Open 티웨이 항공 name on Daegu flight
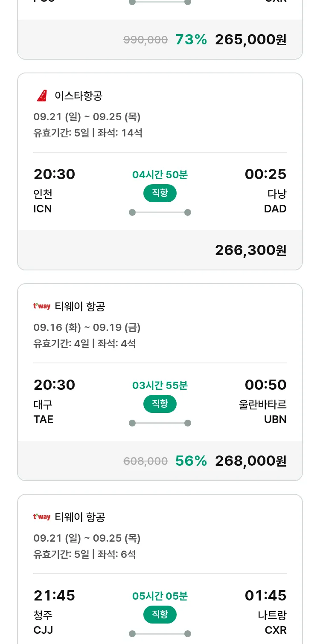The height and width of the screenshot is (644, 320). coord(80,306)
